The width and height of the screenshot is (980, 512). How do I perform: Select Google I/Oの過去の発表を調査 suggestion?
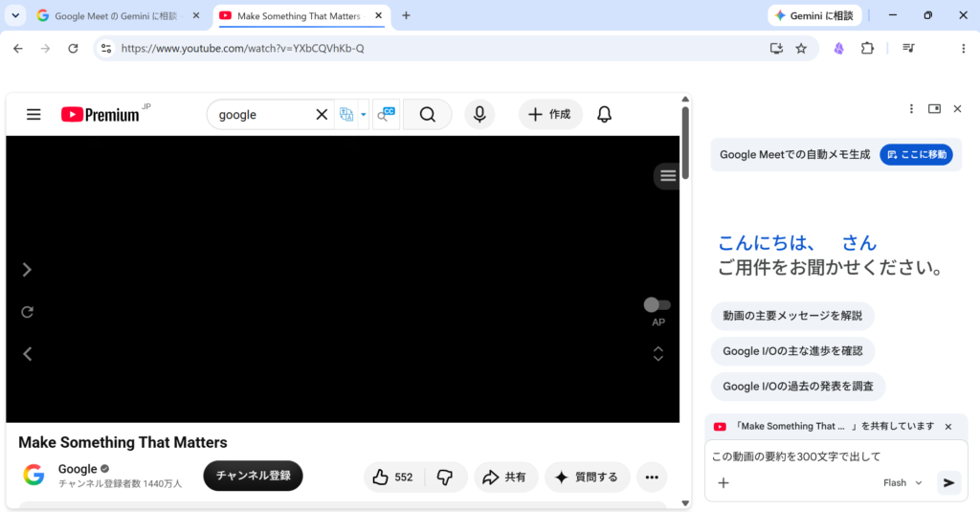pyautogui.click(x=798, y=387)
